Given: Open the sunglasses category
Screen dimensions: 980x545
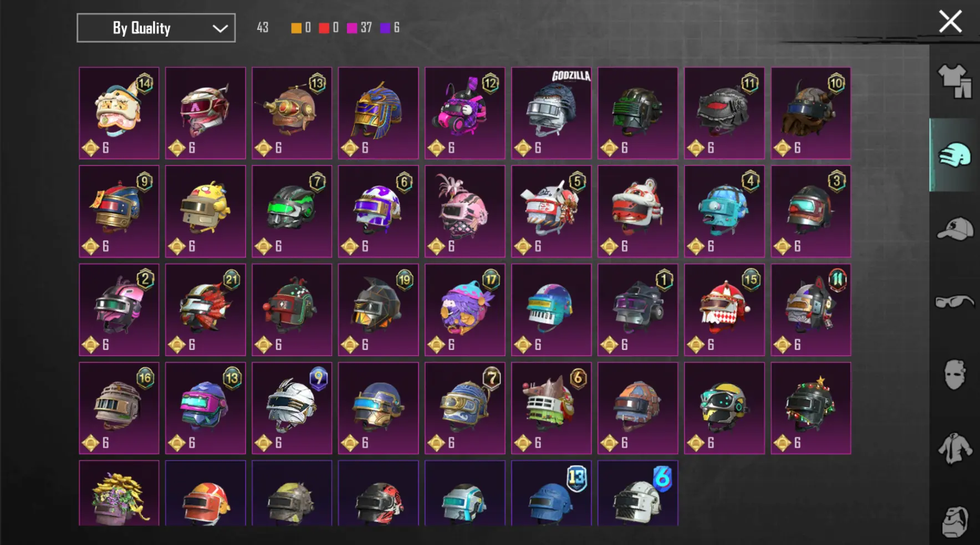Looking at the screenshot, I should tap(955, 302).
